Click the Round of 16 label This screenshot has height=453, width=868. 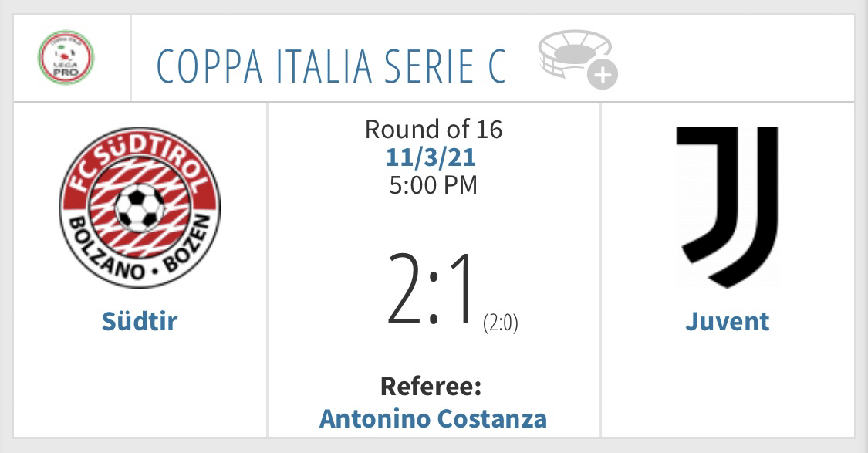(434, 130)
